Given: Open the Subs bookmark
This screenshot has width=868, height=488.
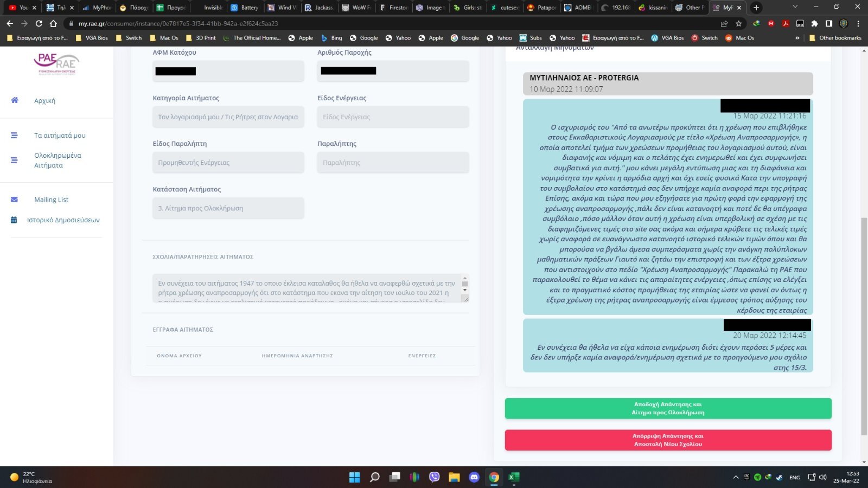Looking at the screenshot, I should coord(531,38).
